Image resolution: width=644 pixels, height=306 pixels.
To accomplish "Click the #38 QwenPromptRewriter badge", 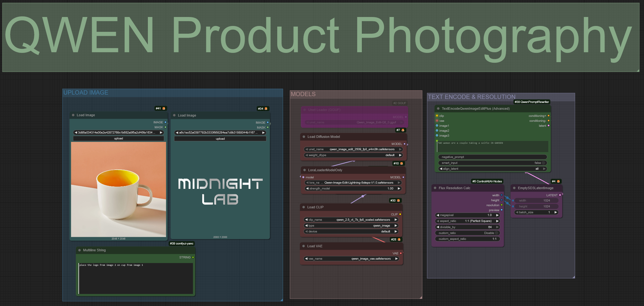I will (532, 102).
